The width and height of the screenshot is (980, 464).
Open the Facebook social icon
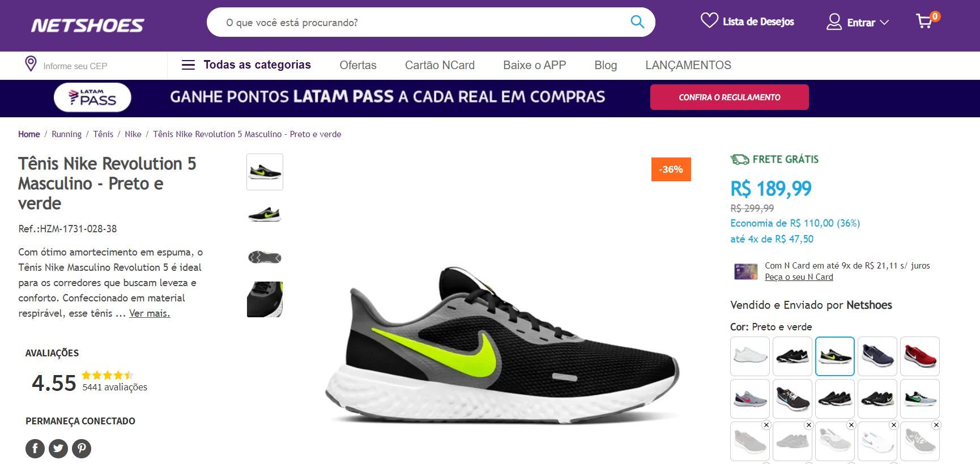35,449
